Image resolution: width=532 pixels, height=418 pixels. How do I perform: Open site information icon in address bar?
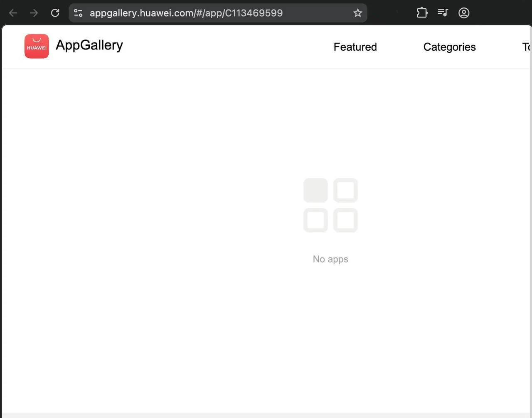78,13
